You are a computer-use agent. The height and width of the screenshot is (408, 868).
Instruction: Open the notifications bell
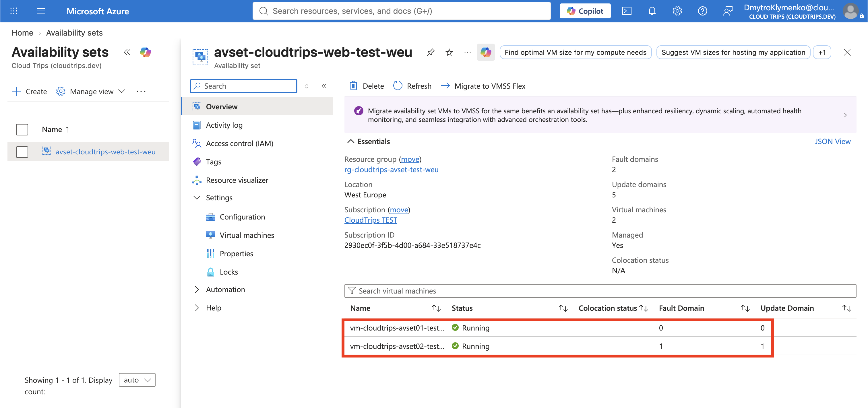(652, 11)
